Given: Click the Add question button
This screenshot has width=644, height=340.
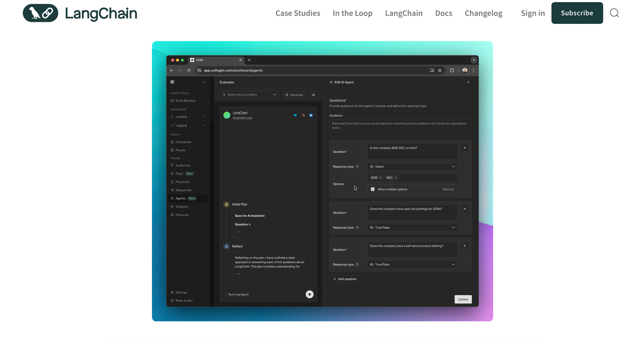Looking at the screenshot, I should pyautogui.click(x=345, y=279).
